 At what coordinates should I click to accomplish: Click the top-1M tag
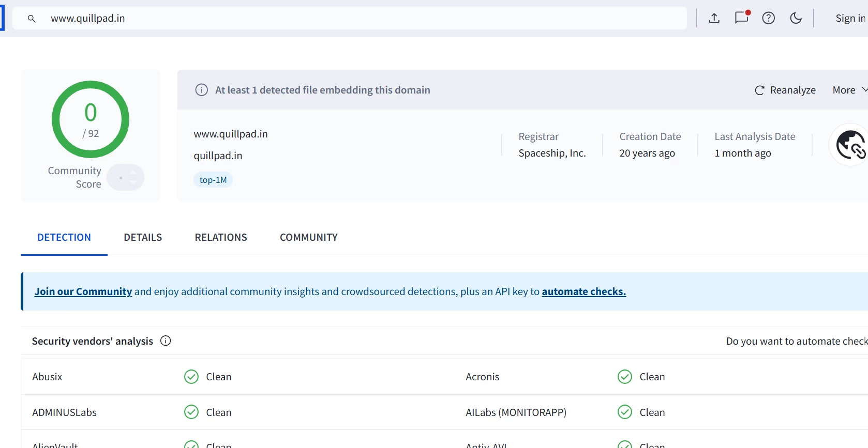pos(213,180)
